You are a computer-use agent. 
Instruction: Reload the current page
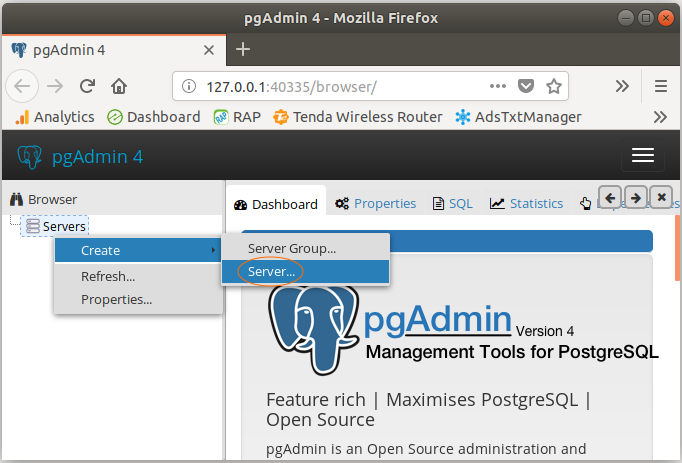click(x=87, y=86)
